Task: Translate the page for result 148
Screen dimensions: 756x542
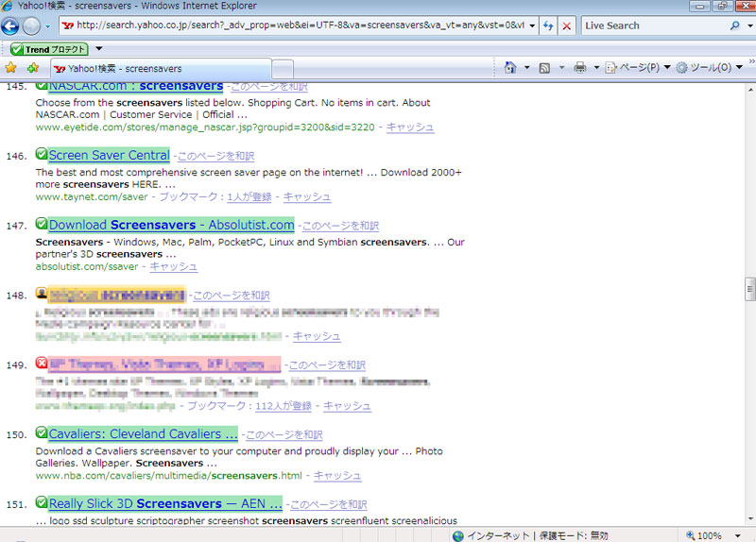Action: (x=232, y=296)
